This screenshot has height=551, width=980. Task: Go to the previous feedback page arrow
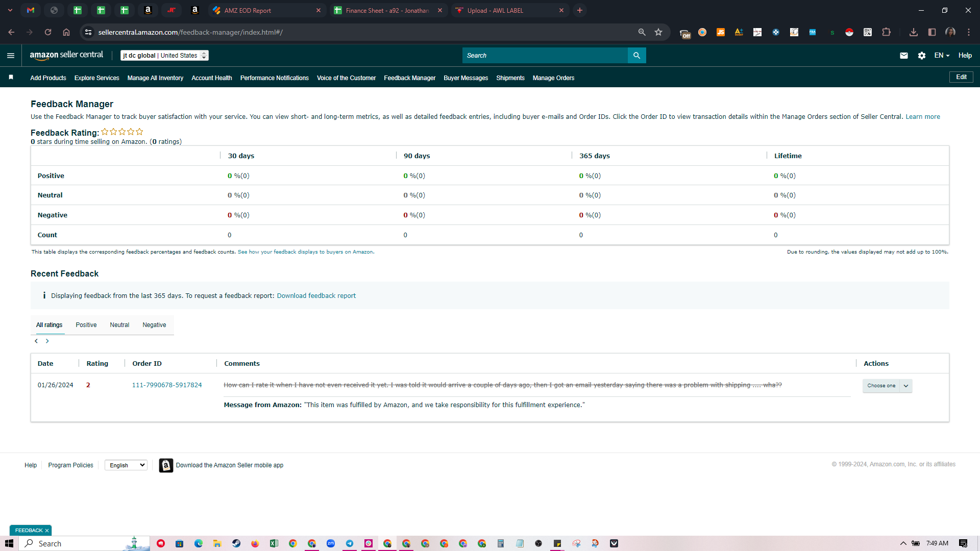tap(36, 341)
